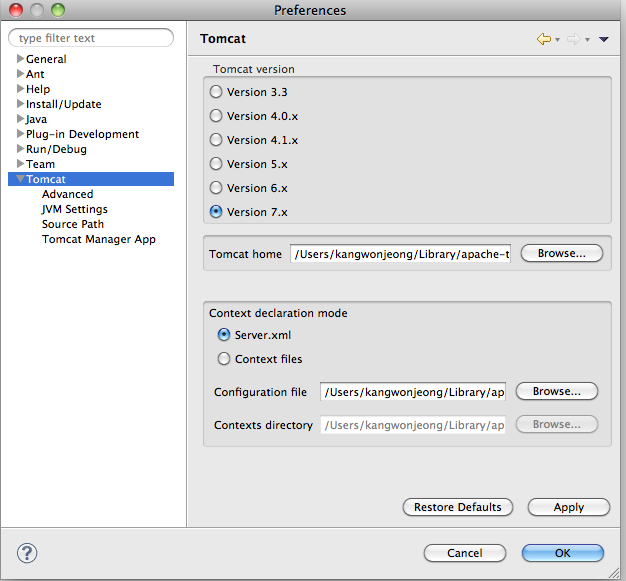
Task: Click Restore Defaults button
Action: pyautogui.click(x=458, y=507)
